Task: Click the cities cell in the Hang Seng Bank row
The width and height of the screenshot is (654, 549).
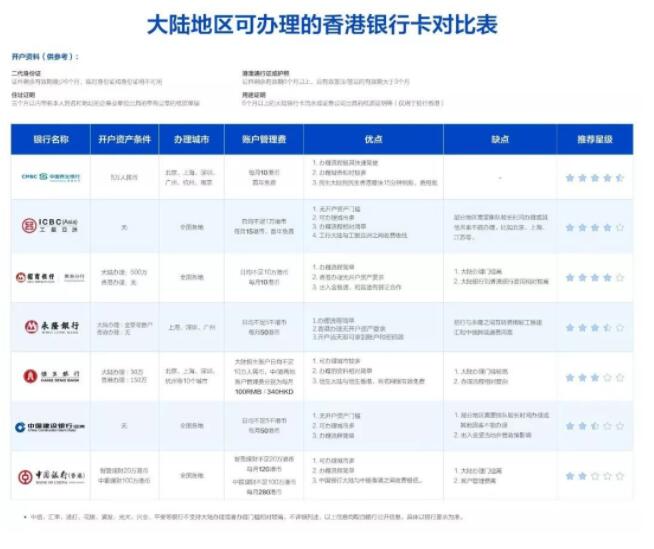Action: [190, 376]
